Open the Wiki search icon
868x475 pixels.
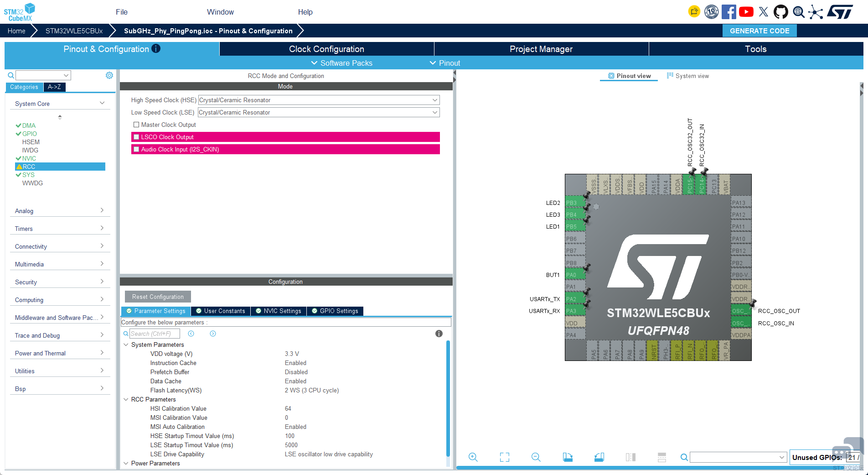click(799, 12)
